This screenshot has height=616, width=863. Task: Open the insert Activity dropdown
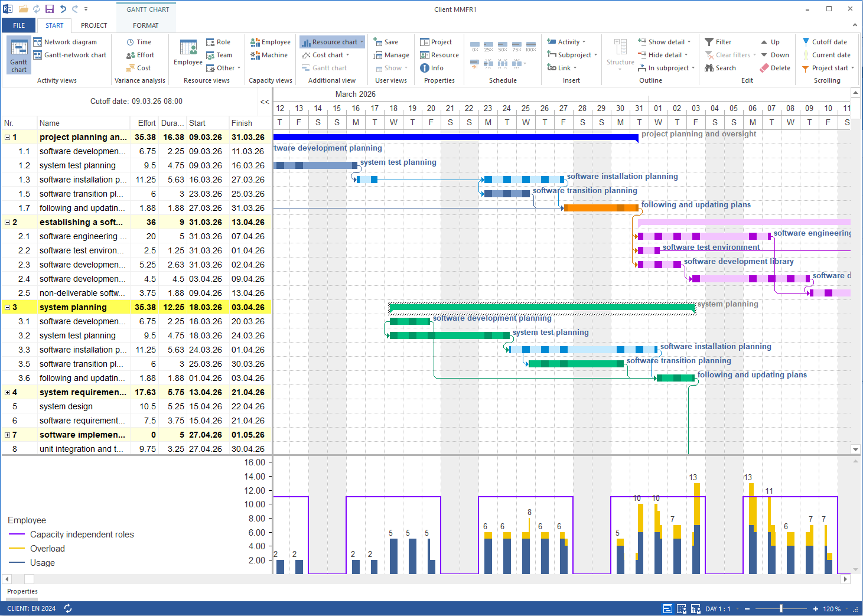click(x=566, y=42)
